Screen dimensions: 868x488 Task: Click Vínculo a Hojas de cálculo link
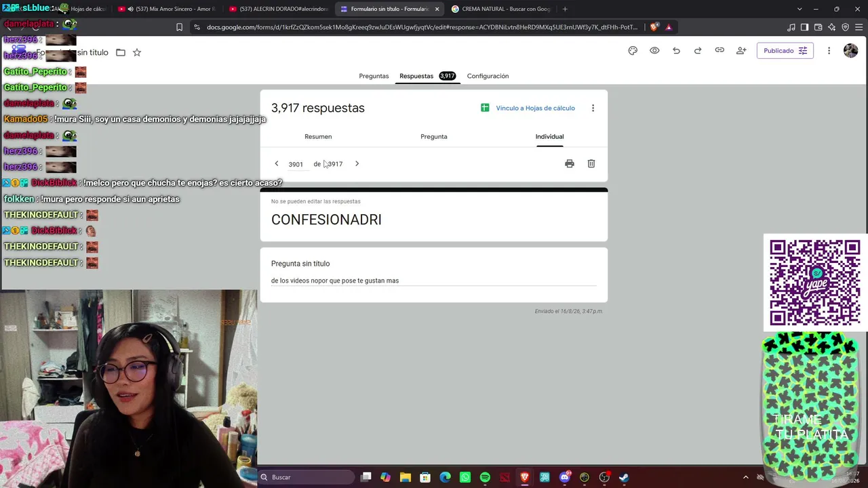tap(528, 108)
